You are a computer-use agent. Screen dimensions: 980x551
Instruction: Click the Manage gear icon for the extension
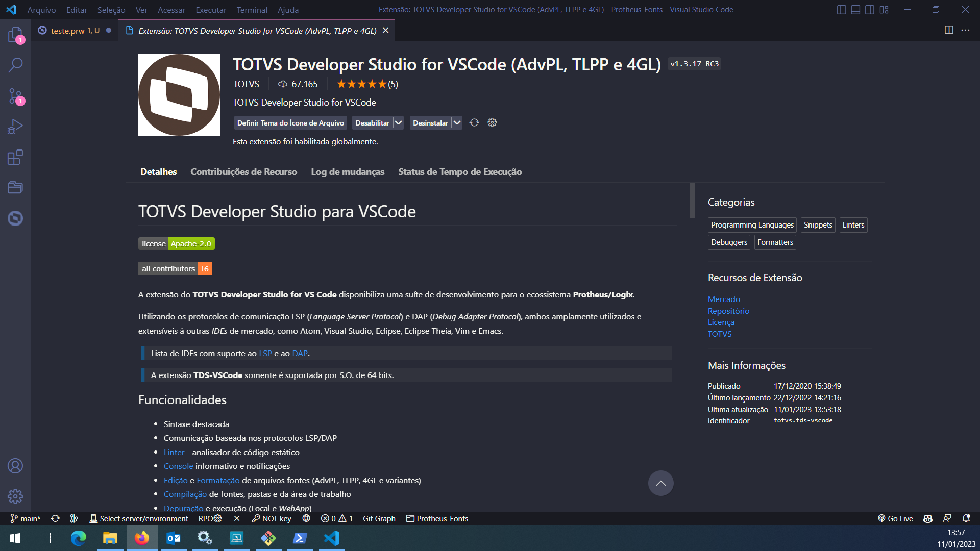tap(492, 122)
